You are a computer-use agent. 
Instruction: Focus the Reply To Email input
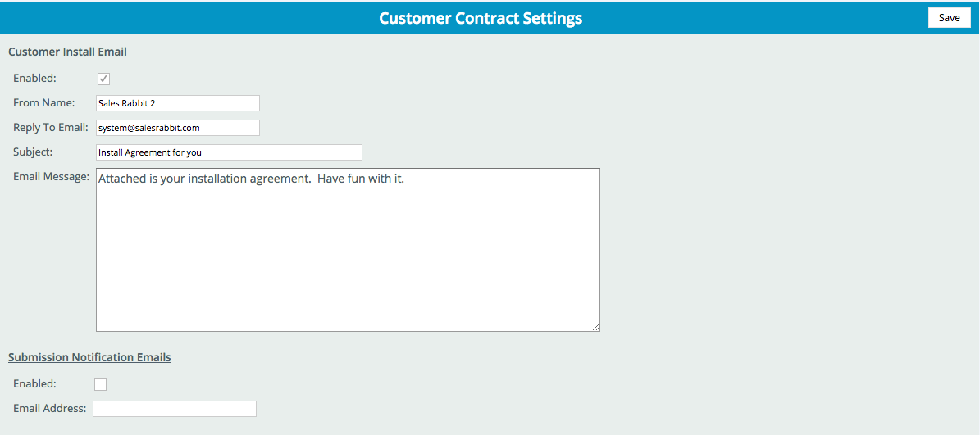[177, 127]
